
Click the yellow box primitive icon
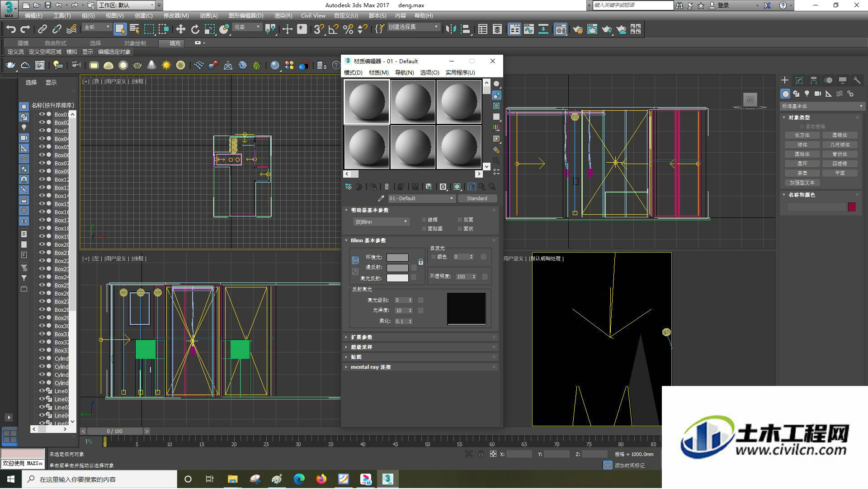coord(94,66)
